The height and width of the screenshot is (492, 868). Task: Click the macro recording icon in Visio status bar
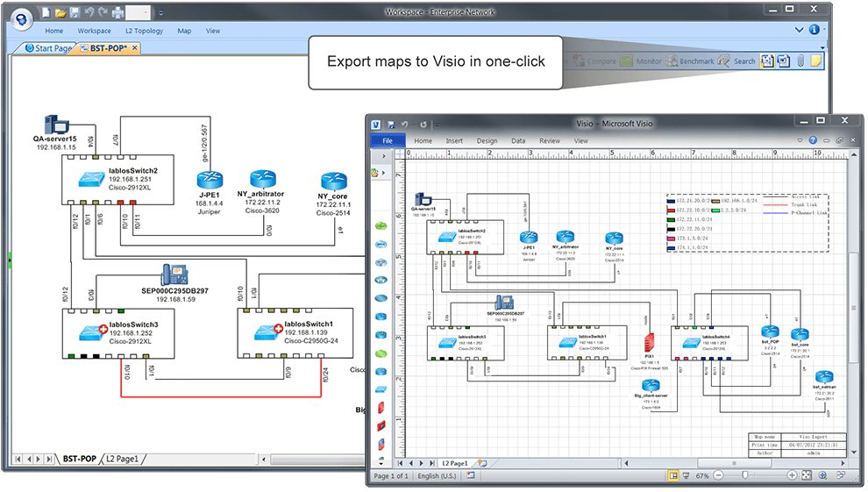point(471,475)
